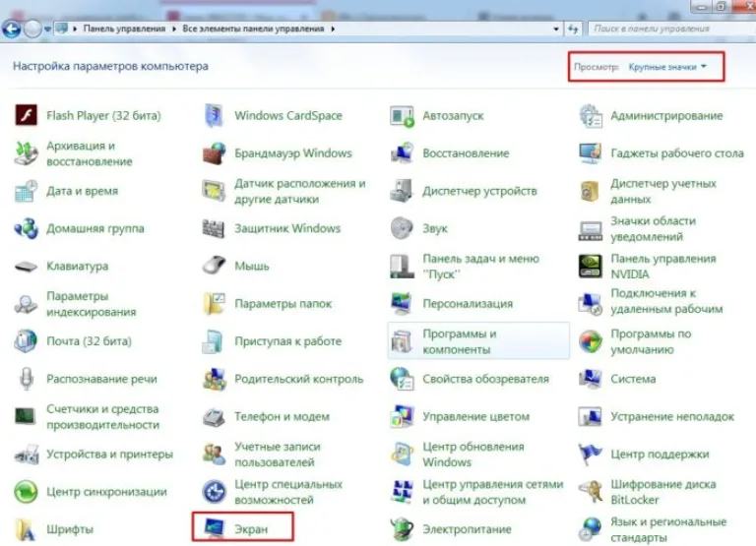Open the Просмотр: Крупные значки dropdown
Image resolution: width=756 pixels, height=546 pixels.
pos(667,67)
